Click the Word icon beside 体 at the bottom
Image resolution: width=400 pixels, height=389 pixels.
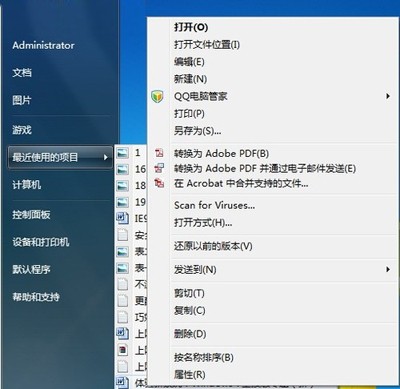coord(122,382)
